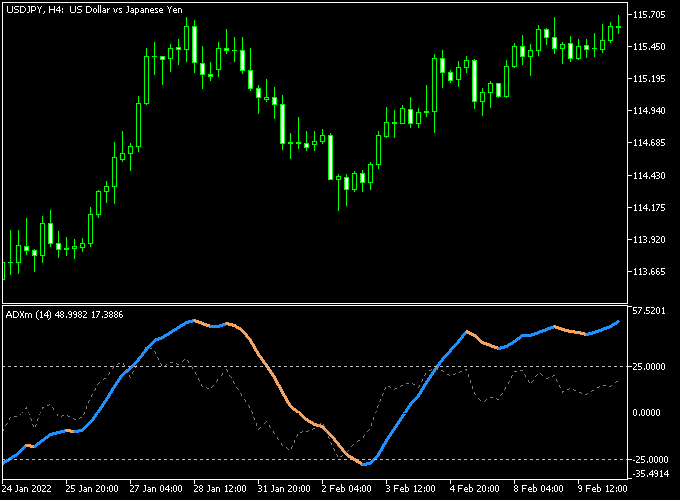Image resolution: width=680 pixels, height=500 pixels.
Task: Click the '9 Feb 12:00' time label
Action: point(602,489)
